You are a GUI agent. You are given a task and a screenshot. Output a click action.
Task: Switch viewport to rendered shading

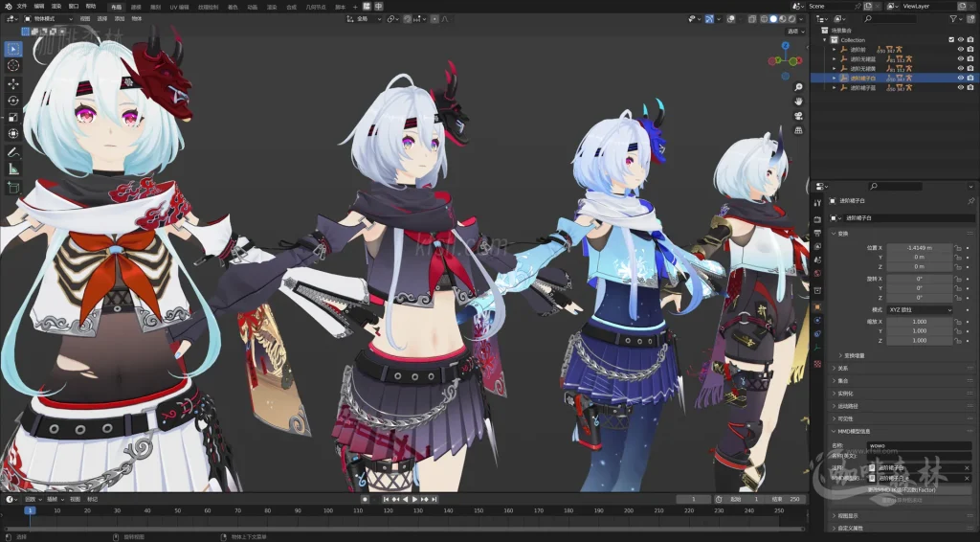[791, 19]
